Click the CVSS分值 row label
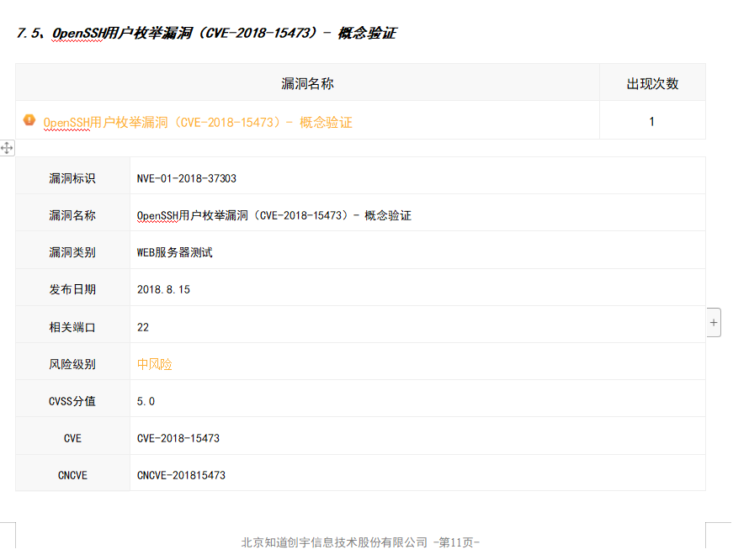 click(72, 401)
